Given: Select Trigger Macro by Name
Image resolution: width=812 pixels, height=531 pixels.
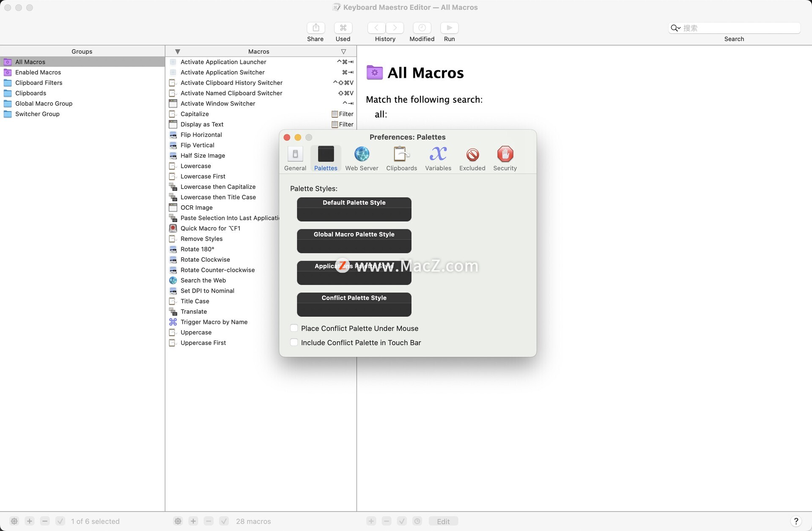Looking at the screenshot, I should click(x=222, y=322).
